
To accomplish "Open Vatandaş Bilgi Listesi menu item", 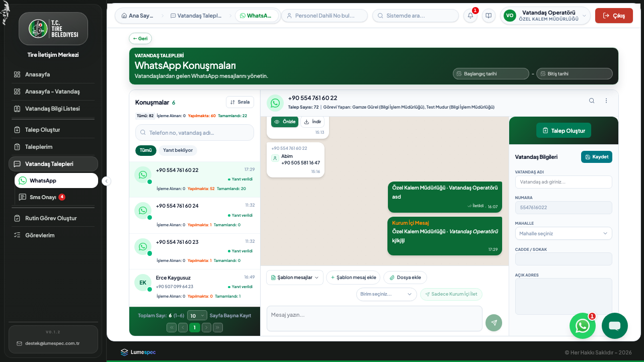I will [x=53, y=109].
